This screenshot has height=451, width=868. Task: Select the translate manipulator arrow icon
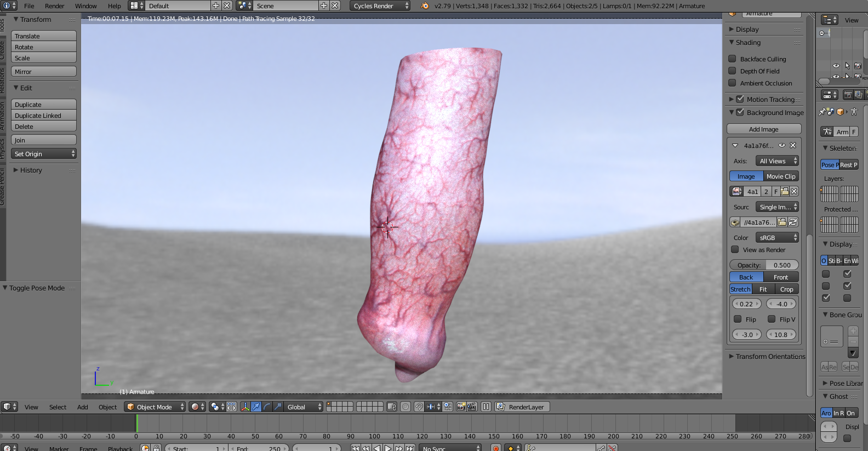(x=256, y=407)
